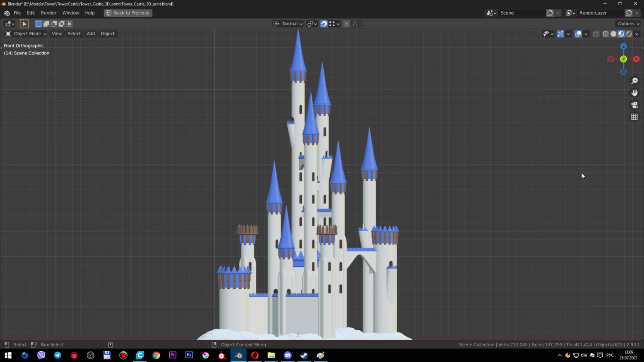Open the Options dropdown
644x362 pixels.
629,24
